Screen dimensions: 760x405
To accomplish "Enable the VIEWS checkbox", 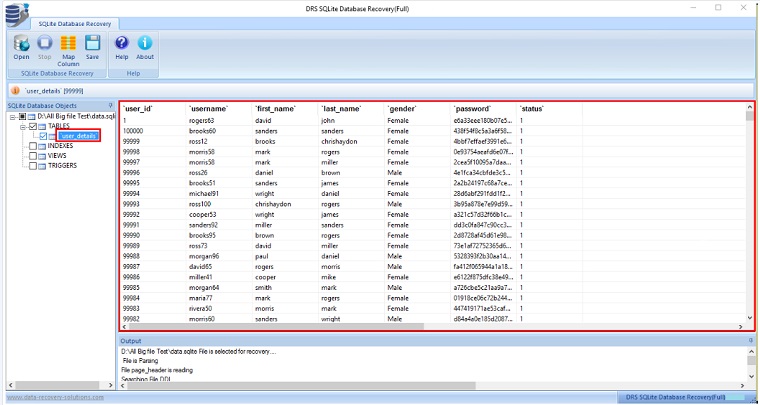I will (33, 156).
